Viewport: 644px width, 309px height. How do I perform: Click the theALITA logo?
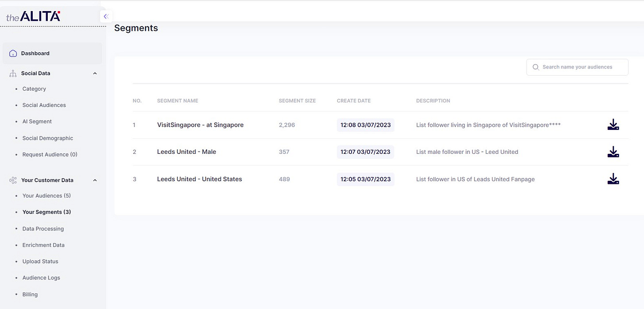coord(33,17)
